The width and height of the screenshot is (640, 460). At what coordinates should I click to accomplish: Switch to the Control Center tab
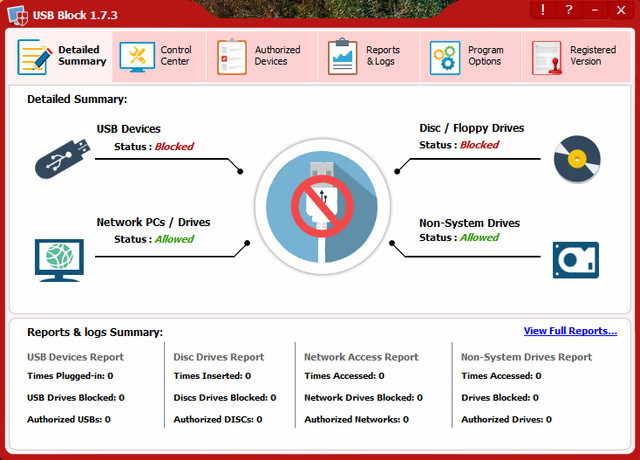(158, 56)
